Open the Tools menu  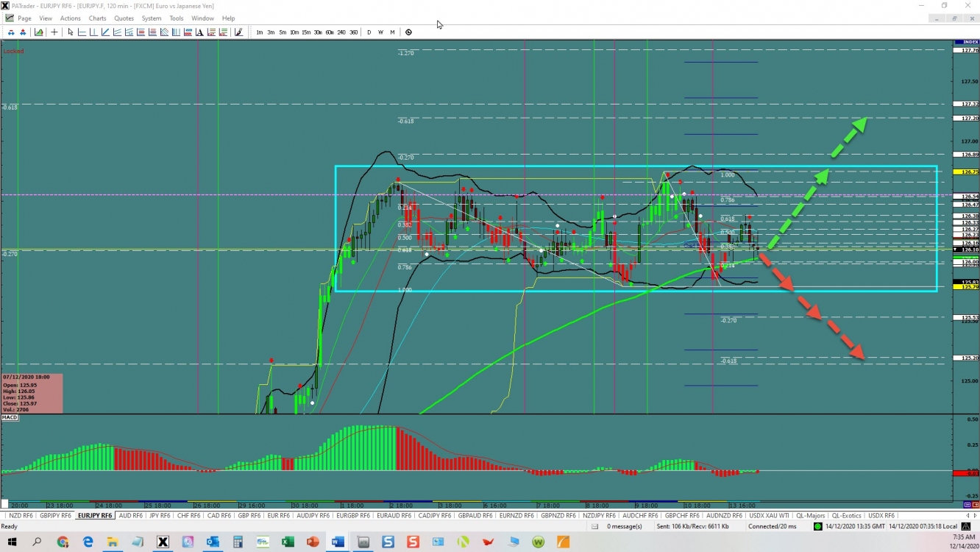pyautogui.click(x=177, y=18)
